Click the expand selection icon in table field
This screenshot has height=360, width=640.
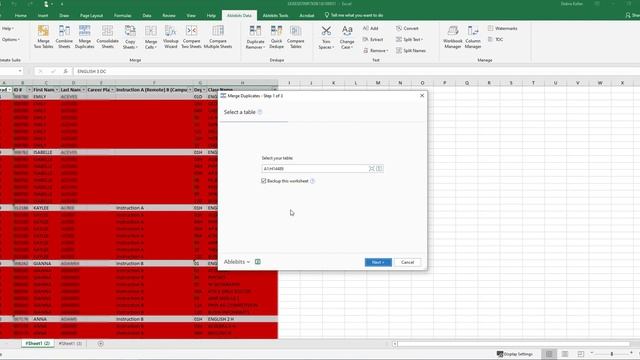[371, 169]
